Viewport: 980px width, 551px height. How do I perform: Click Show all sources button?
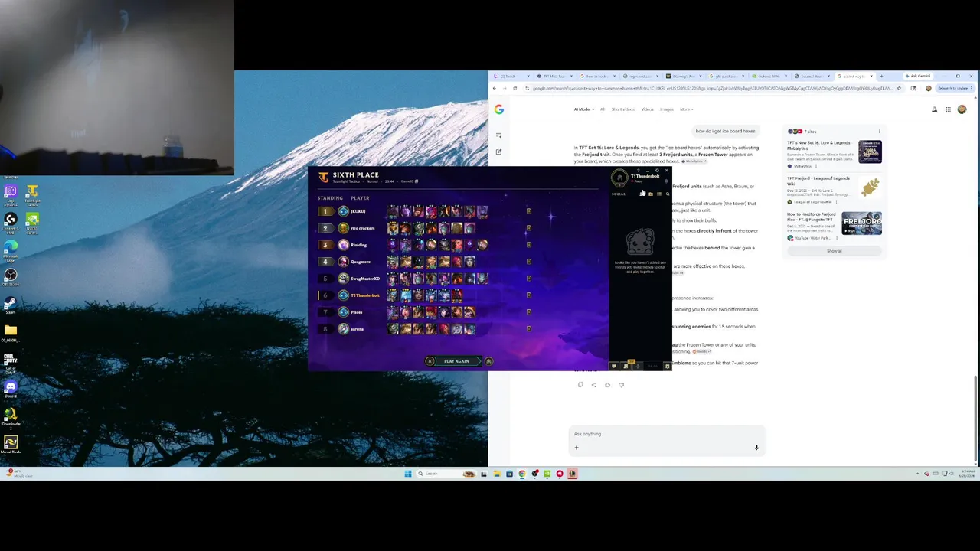pyautogui.click(x=834, y=251)
